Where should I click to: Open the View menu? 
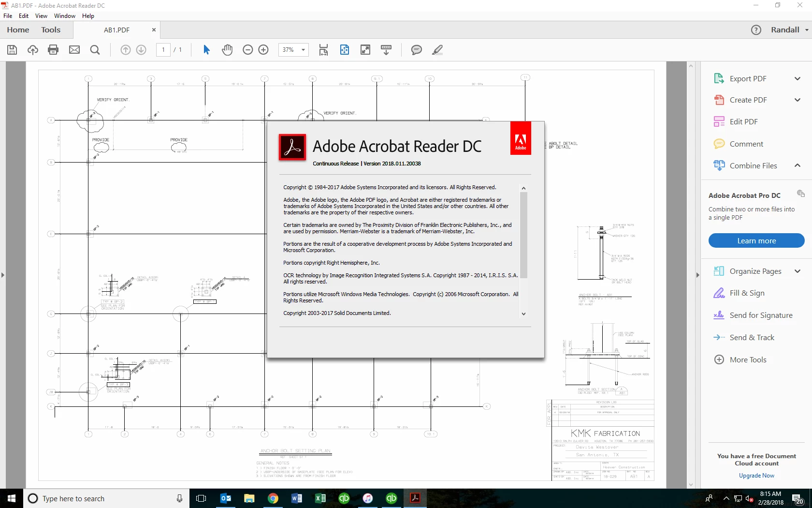(x=42, y=16)
